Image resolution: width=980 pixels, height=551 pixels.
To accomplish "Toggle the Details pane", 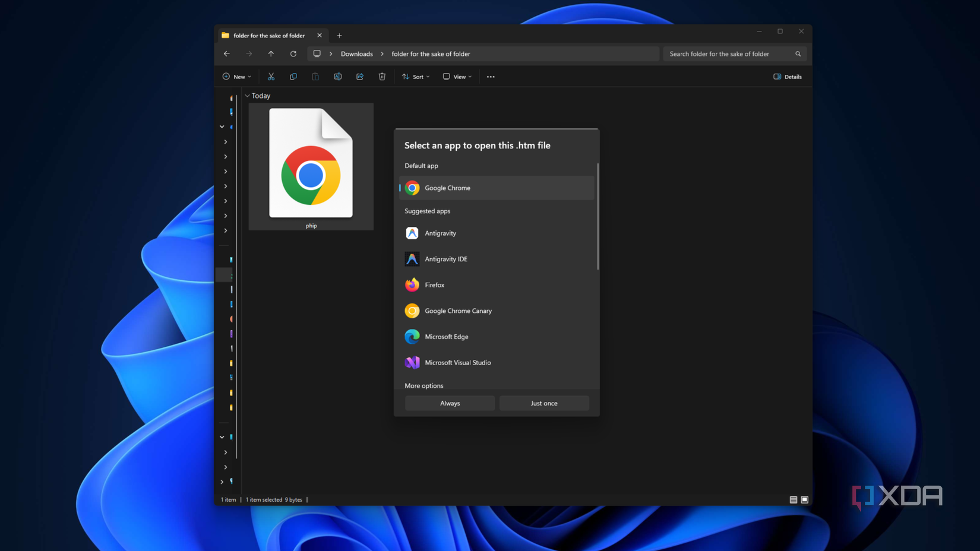I will (788, 77).
